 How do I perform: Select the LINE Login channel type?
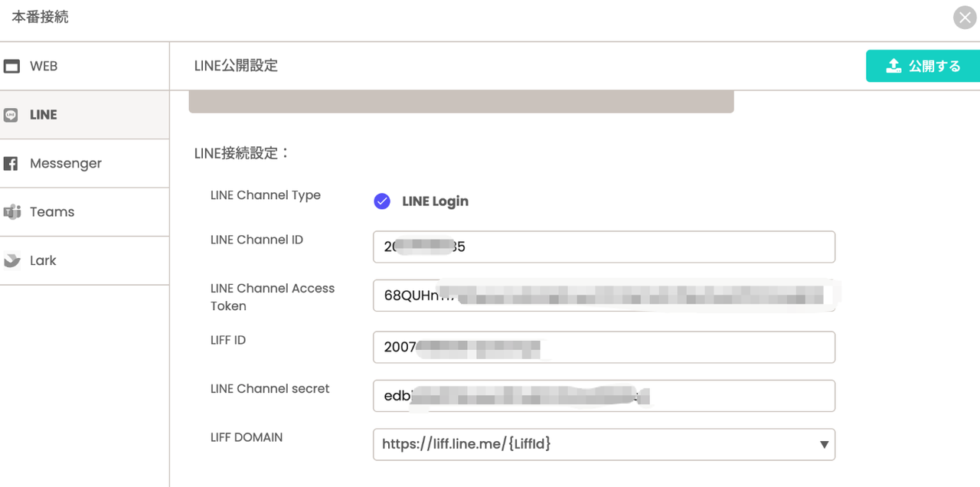coord(382,201)
